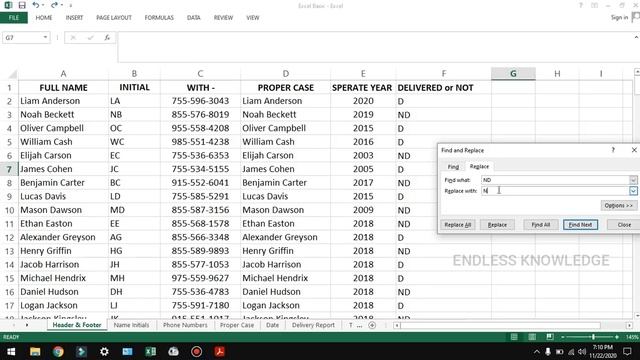Image resolution: width=640 pixels, height=360 pixels.
Task: Click the Replace button in dialog
Action: (497, 225)
